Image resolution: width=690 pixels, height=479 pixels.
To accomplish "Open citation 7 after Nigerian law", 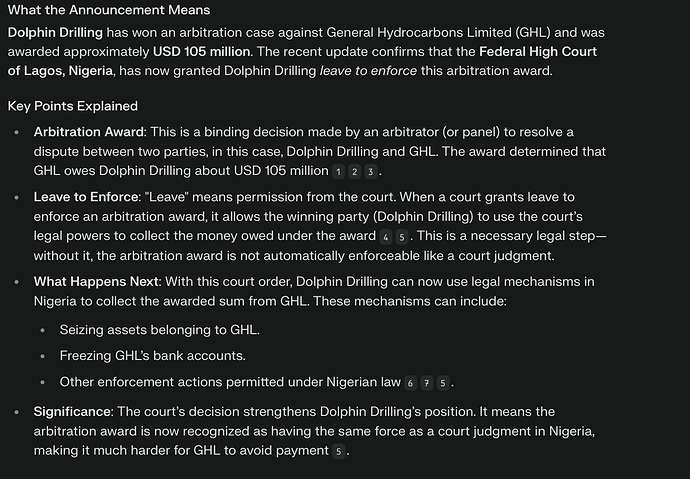I will point(427,383).
